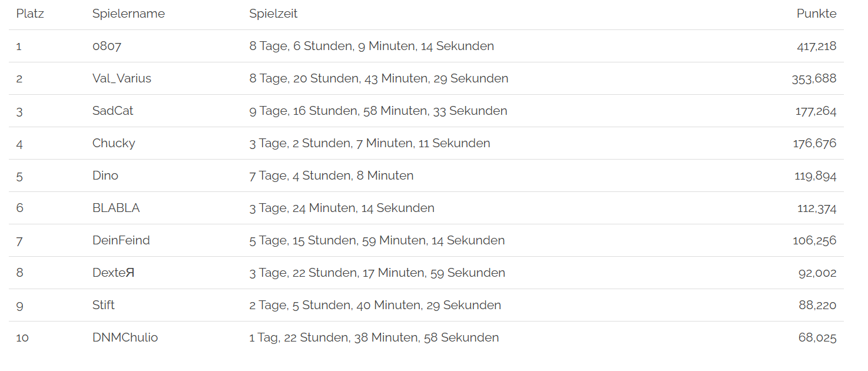Select player name Val_Varius

(x=122, y=78)
